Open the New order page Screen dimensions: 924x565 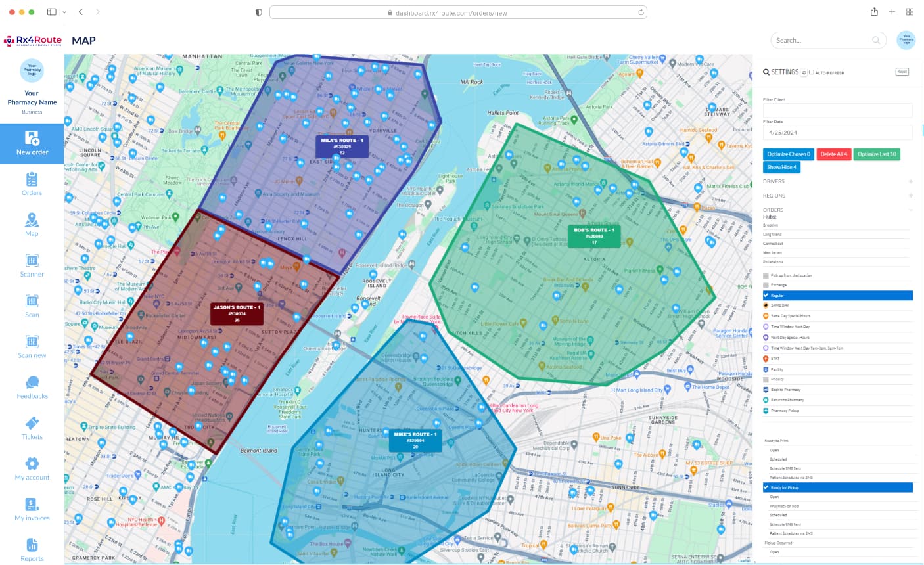click(x=32, y=143)
